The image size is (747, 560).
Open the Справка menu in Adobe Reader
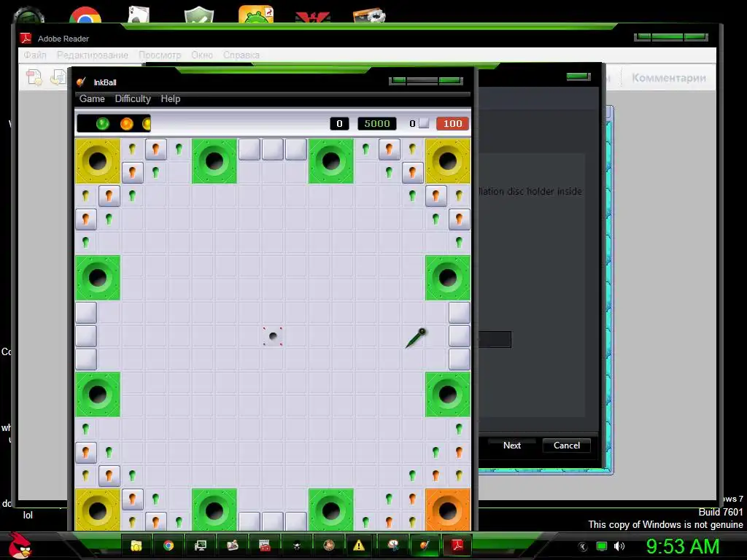click(241, 55)
